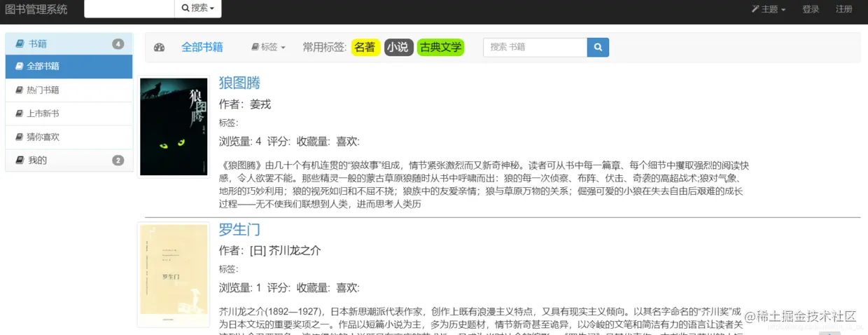Open the 罗生门 book cover thumbnail

pyautogui.click(x=174, y=275)
